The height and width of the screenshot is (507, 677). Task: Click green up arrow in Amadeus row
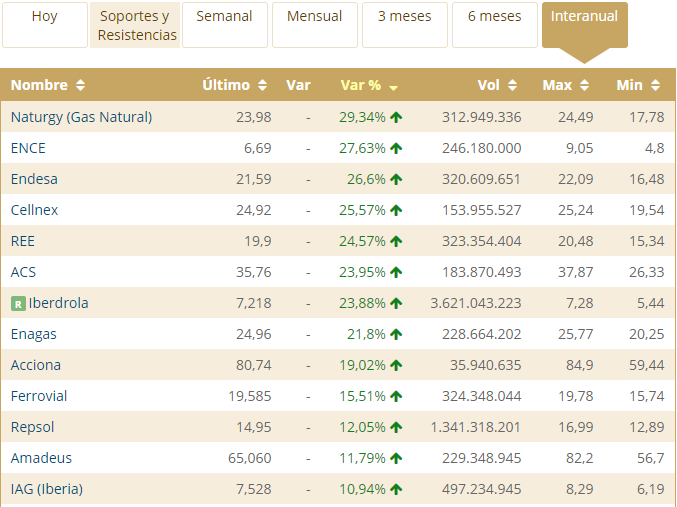coord(396,458)
